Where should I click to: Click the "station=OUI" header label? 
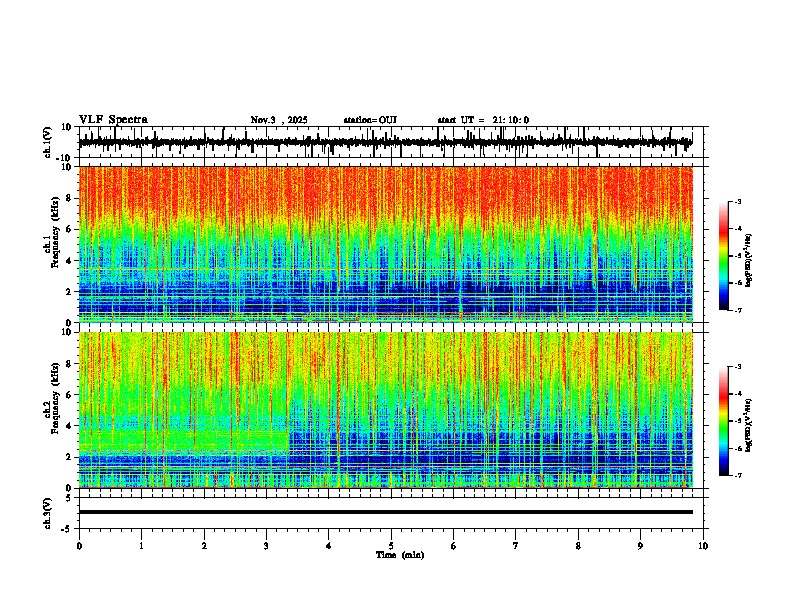(x=370, y=120)
